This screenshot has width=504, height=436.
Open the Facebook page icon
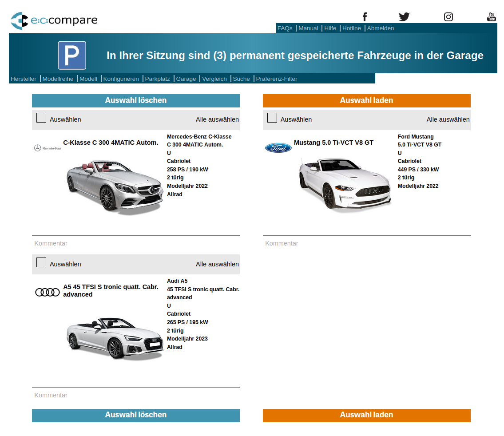(x=365, y=17)
